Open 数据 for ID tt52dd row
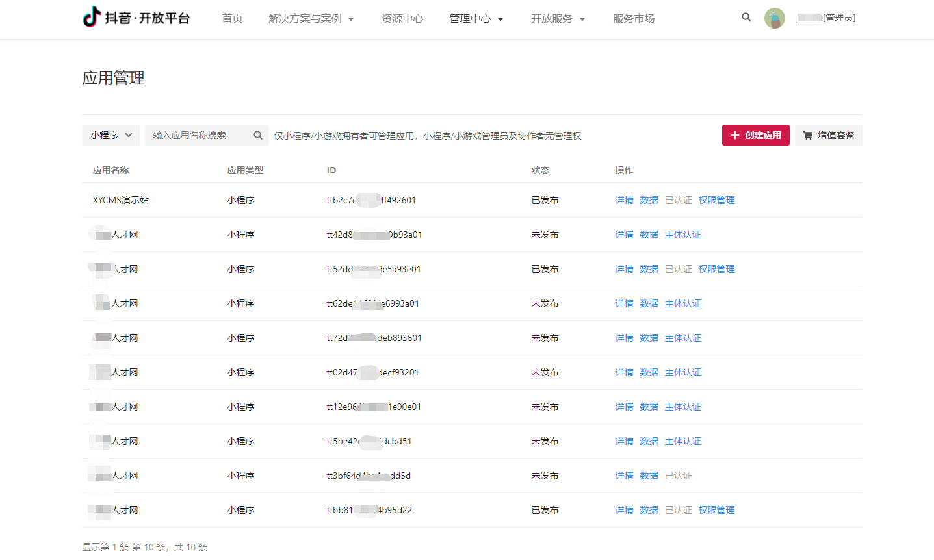 [649, 269]
